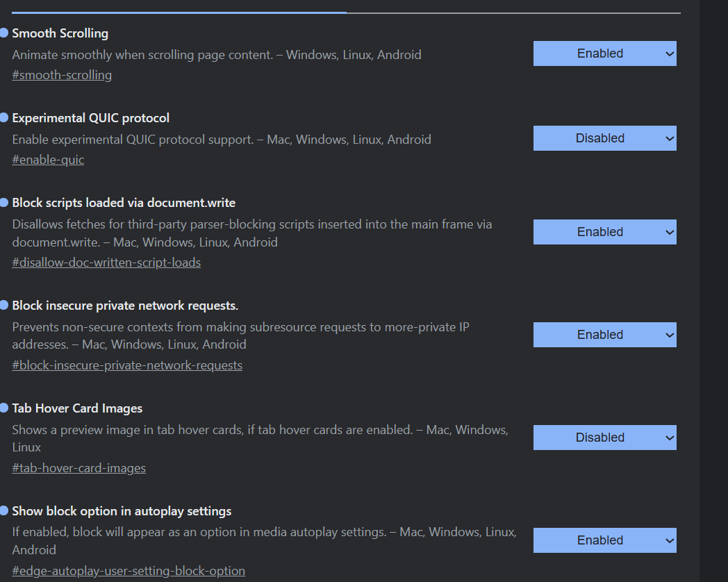Click the #smooth-scrolling anchor link

62,75
